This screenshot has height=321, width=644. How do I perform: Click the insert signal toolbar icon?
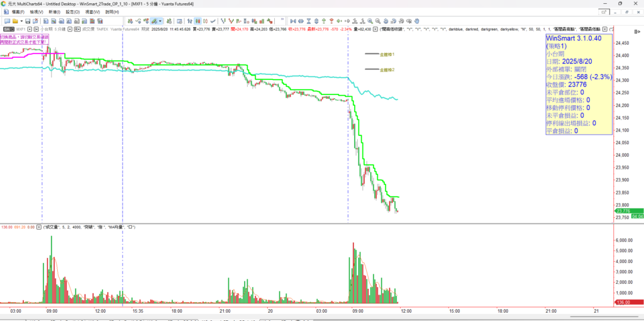point(146,21)
